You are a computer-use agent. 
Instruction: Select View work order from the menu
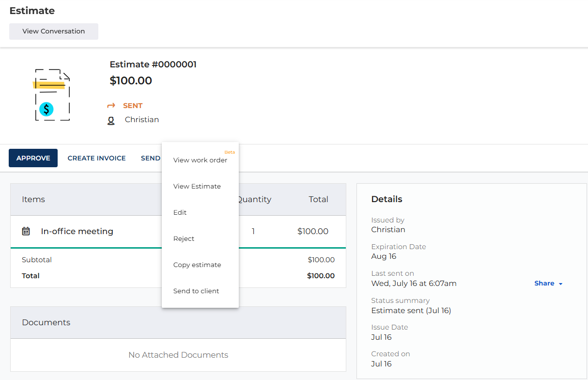pos(200,160)
